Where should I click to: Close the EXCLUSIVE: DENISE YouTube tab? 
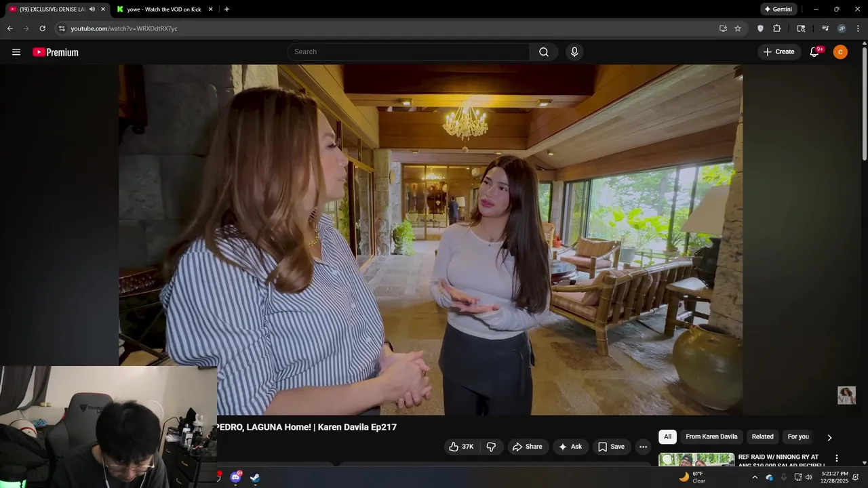103,9
